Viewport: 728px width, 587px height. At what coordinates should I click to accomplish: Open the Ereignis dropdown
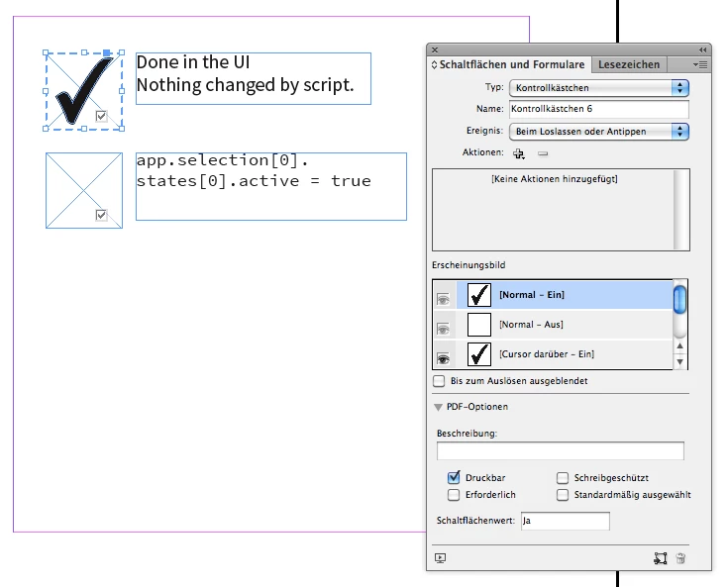[x=599, y=132]
